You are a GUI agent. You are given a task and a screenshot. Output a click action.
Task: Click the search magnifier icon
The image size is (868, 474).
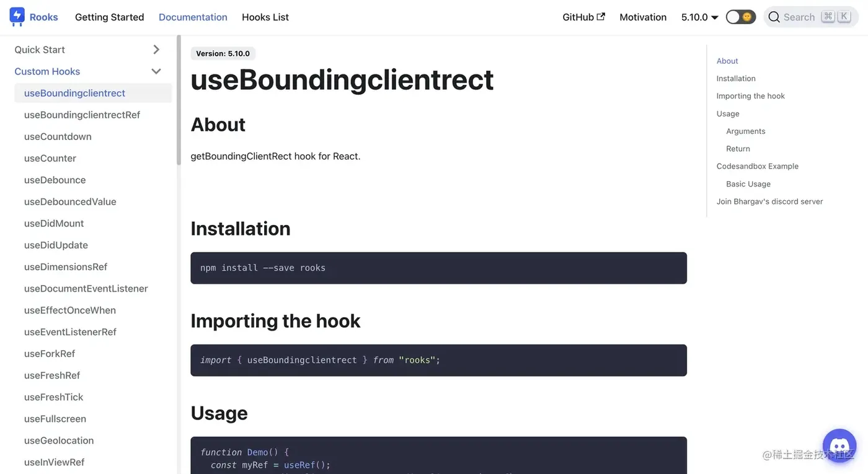774,17
